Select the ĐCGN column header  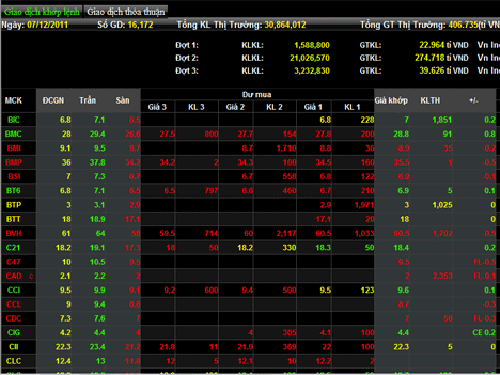point(53,100)
